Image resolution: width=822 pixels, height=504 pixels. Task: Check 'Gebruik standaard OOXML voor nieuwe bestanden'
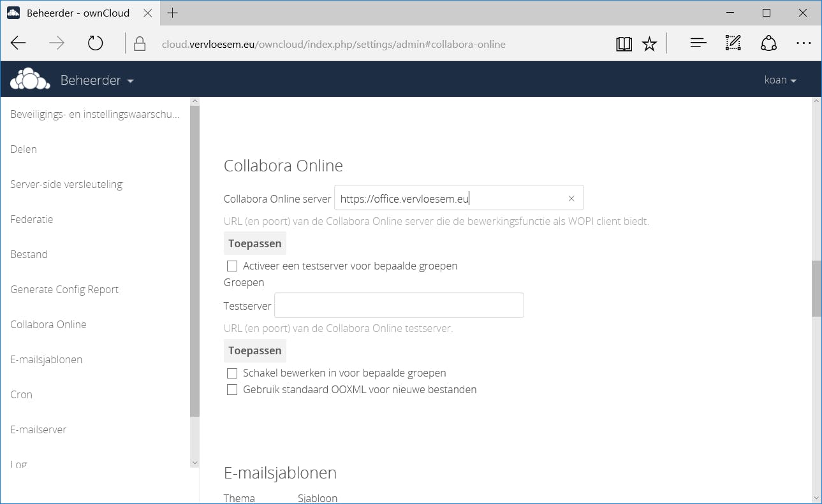click(x=232, y=389)
